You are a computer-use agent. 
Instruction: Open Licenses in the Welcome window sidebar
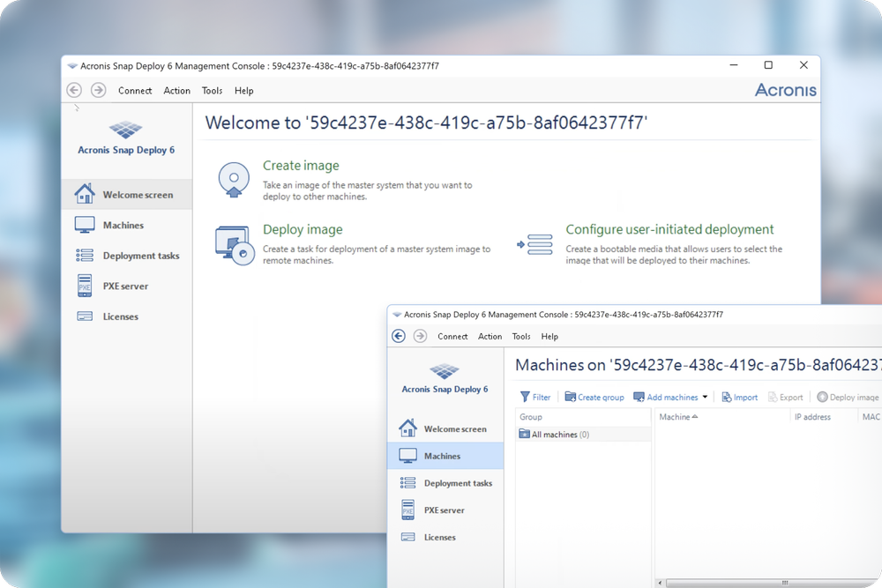pos(120,316)
